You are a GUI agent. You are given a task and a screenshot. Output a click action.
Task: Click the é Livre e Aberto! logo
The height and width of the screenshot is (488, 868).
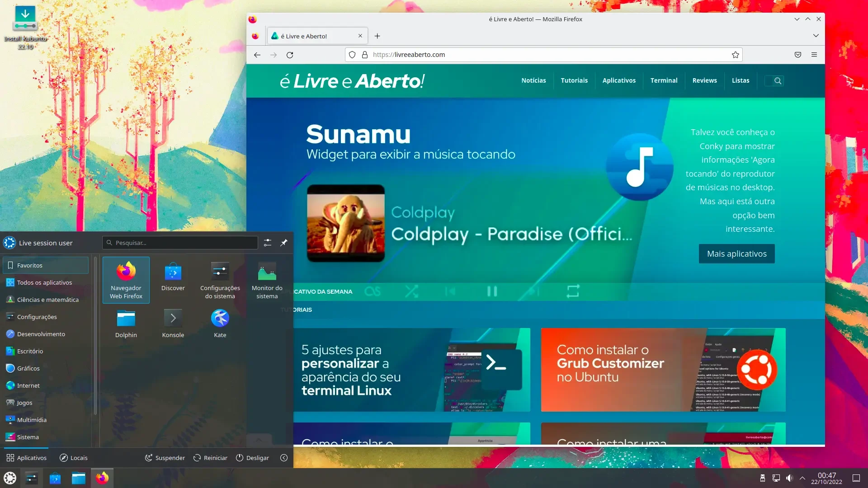(x=352, y=81)
